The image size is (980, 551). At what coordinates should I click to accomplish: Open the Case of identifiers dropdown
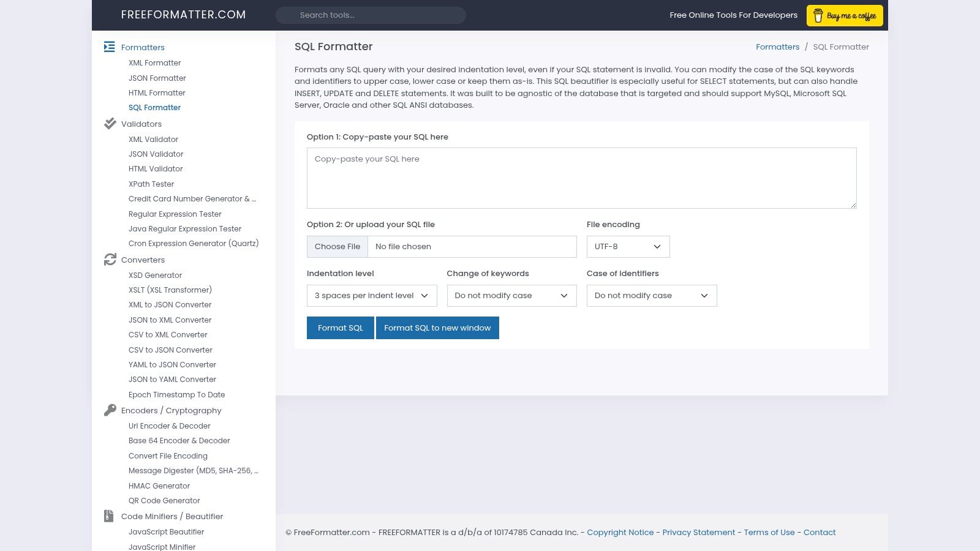651,295
